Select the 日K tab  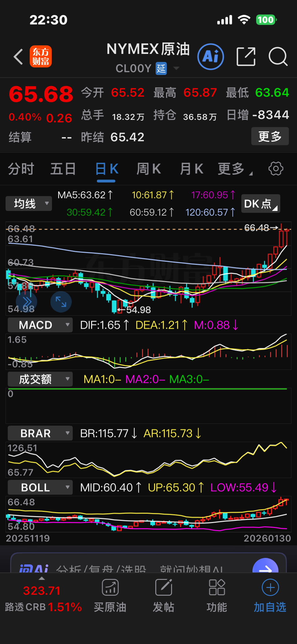pos(107,169)
